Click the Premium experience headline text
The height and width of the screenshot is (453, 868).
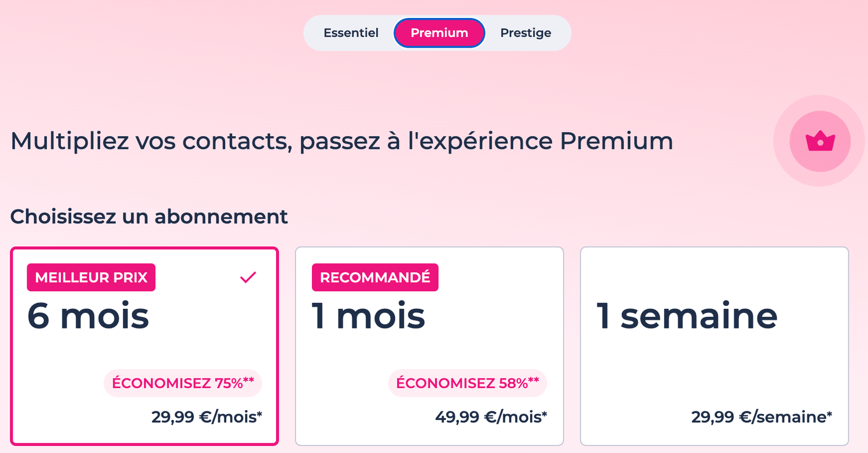click(x=341, y=140)
